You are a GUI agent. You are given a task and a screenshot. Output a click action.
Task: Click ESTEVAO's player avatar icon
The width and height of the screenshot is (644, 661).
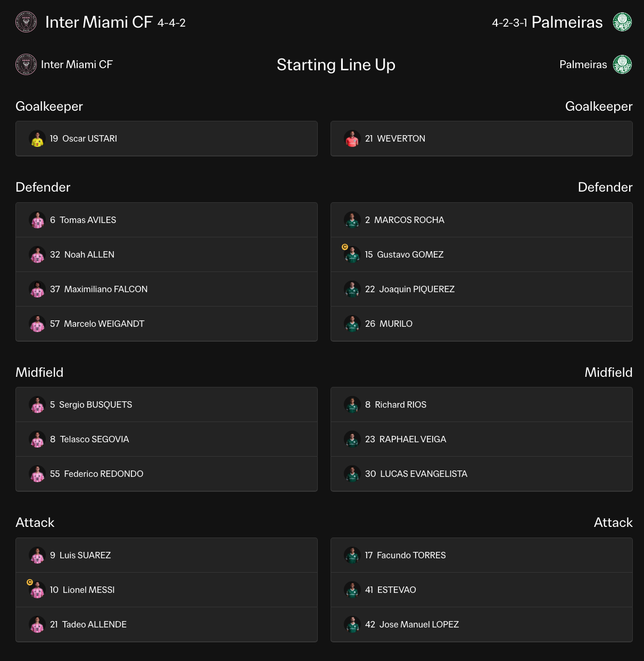pyautogui.click(x=352, y=590)
